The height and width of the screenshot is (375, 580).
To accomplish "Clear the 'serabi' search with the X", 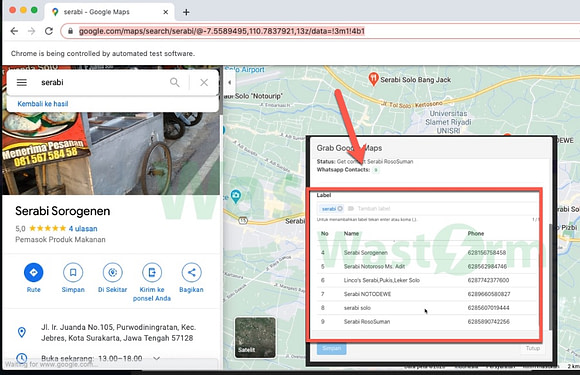I will [204, 82].
